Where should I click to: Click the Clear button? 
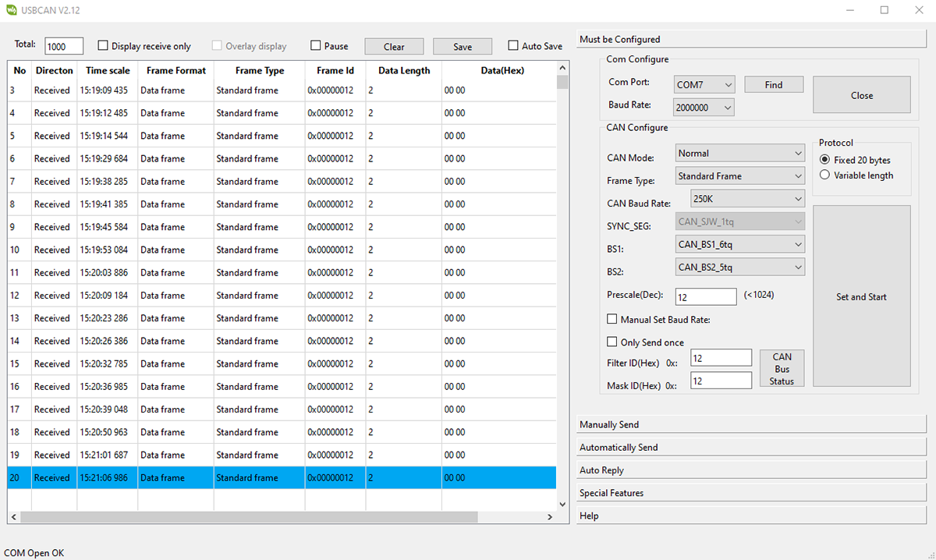[394, 47]
